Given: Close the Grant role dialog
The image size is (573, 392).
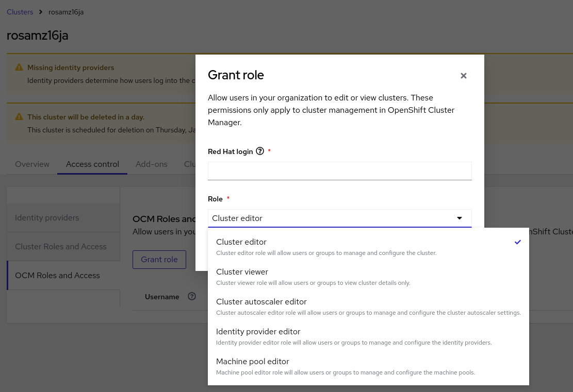Looking at the screenshot, I should pyautogui.click(x=463, y=76).
